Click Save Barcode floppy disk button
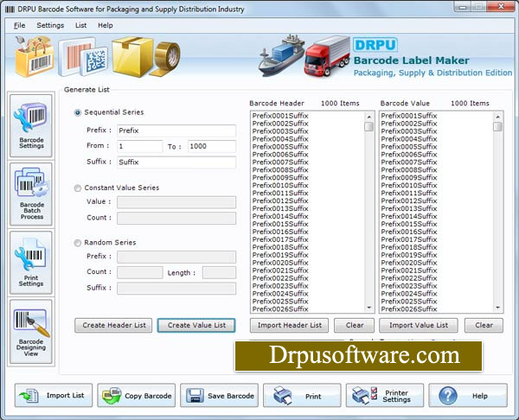 point(219,395)
